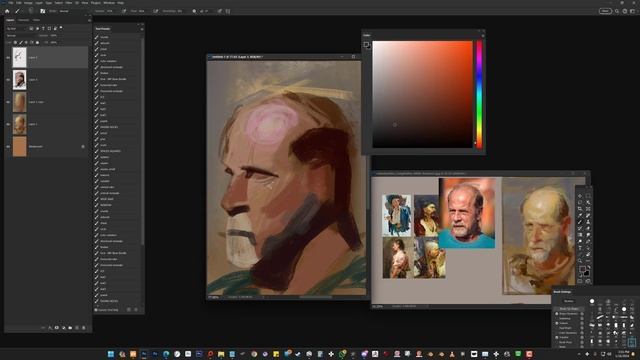Select the Brush tool in the toolbox
640x360 pixels.
[580, 222]
